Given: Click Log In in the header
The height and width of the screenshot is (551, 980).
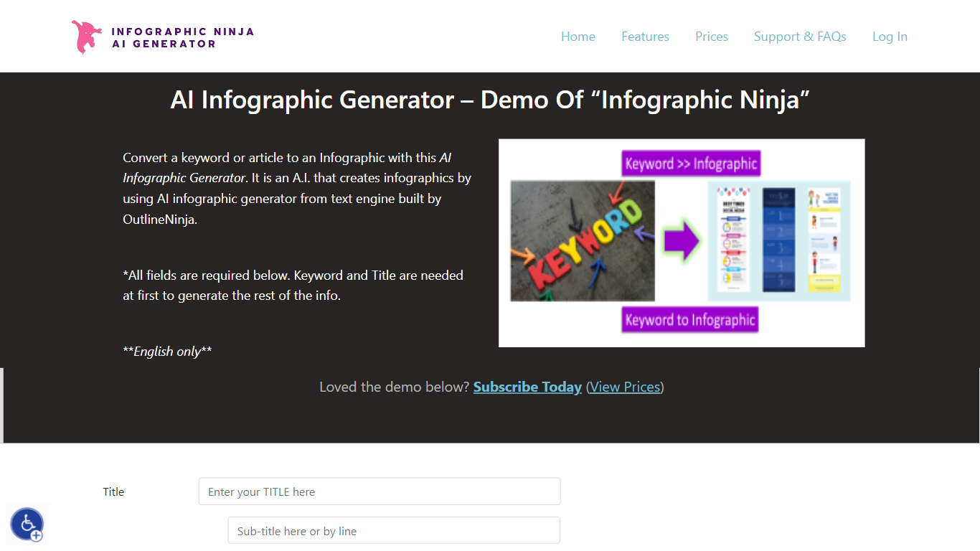Looking at the screenshot, I should 890,37.
